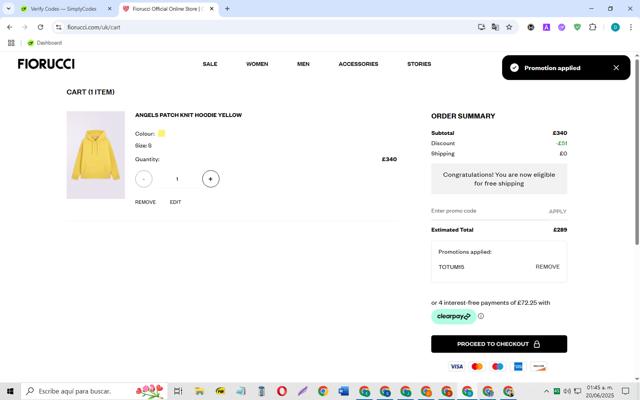
Task: Click the Maestro payment icon
Action: pos(498,367)
